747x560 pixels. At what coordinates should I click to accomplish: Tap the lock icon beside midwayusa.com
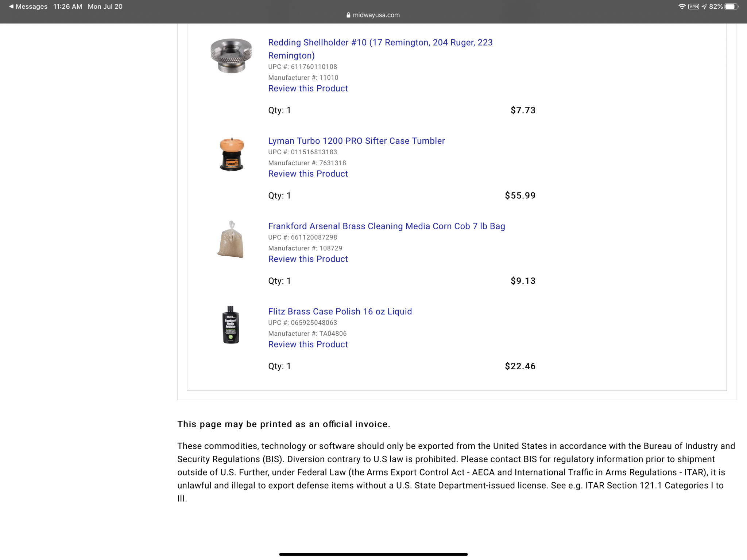348,15
